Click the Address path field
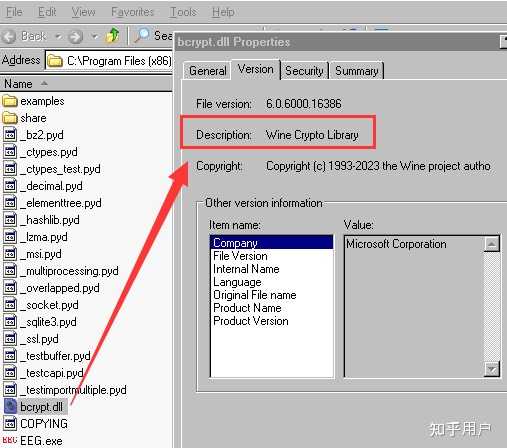 [x=109, y=61]
